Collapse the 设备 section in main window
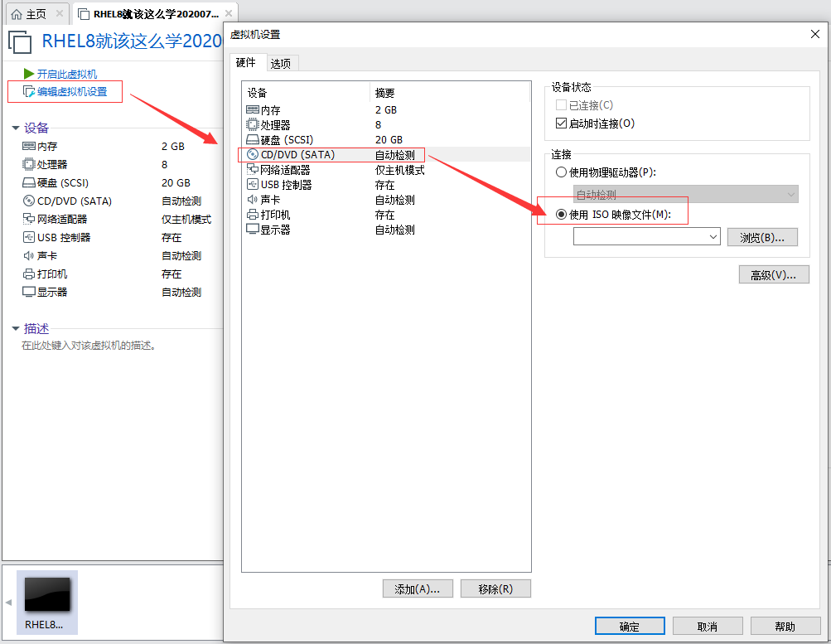This screenshot has height=644, width=831. point(16,128)
